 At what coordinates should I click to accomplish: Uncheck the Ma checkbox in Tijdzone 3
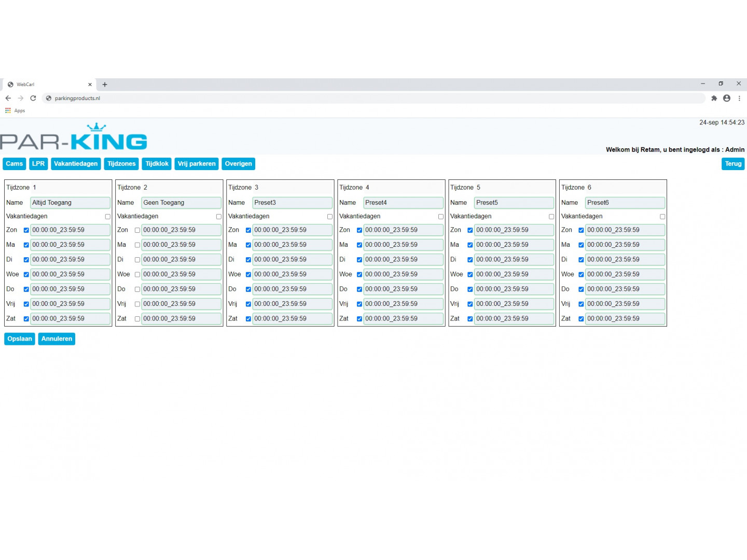point(248,245)
